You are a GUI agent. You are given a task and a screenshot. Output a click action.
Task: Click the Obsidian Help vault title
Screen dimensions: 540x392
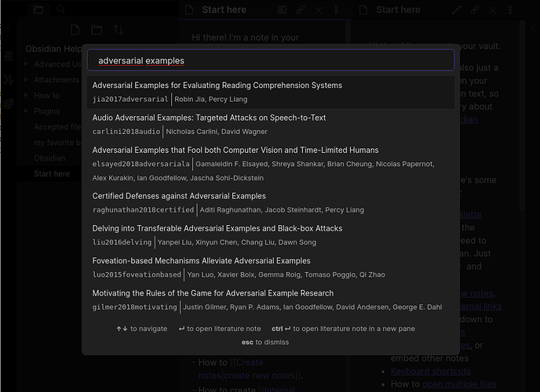[x=53, y=49]
